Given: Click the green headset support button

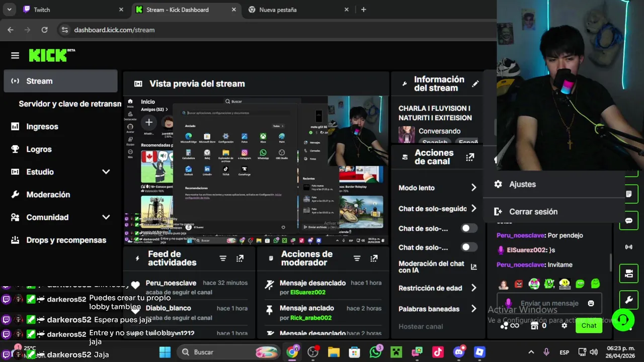Looking at the screenshot, I should (x=623, y=320).
